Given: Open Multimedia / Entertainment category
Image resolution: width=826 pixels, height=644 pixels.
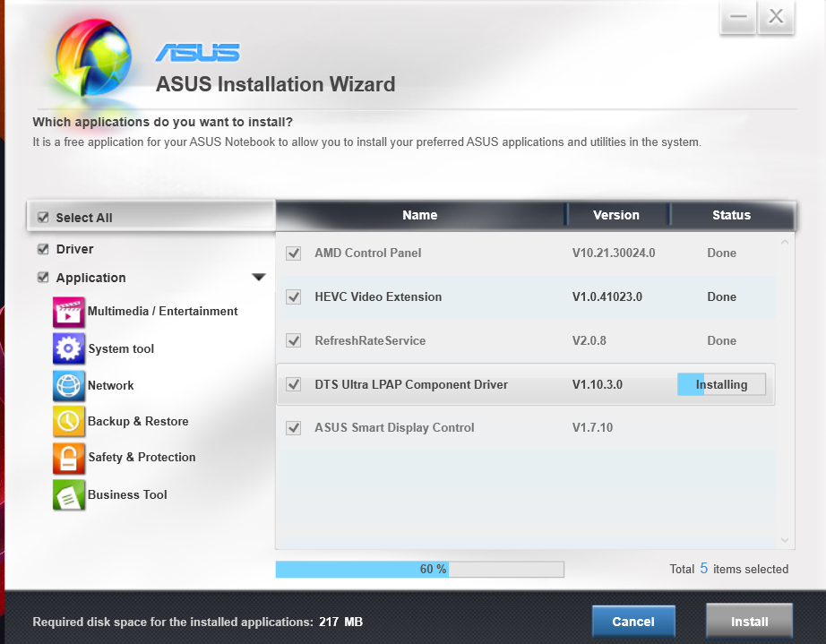Looking at the screenshot, I should pos(163,311).
